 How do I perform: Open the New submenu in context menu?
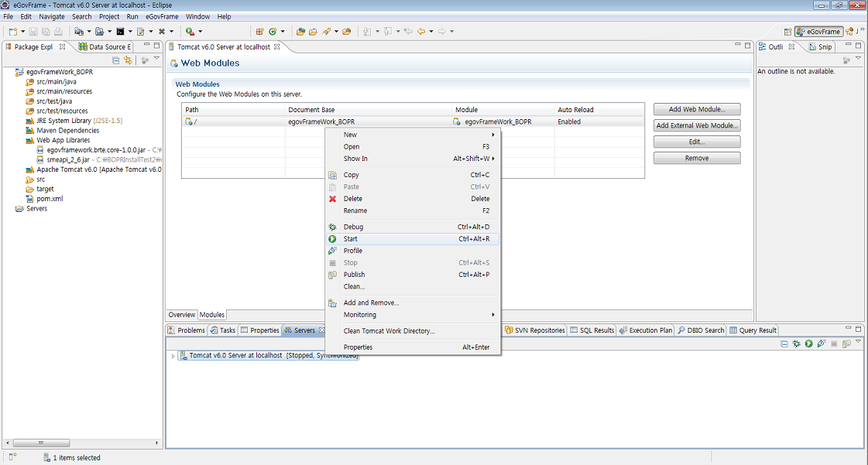coord(351,135)
